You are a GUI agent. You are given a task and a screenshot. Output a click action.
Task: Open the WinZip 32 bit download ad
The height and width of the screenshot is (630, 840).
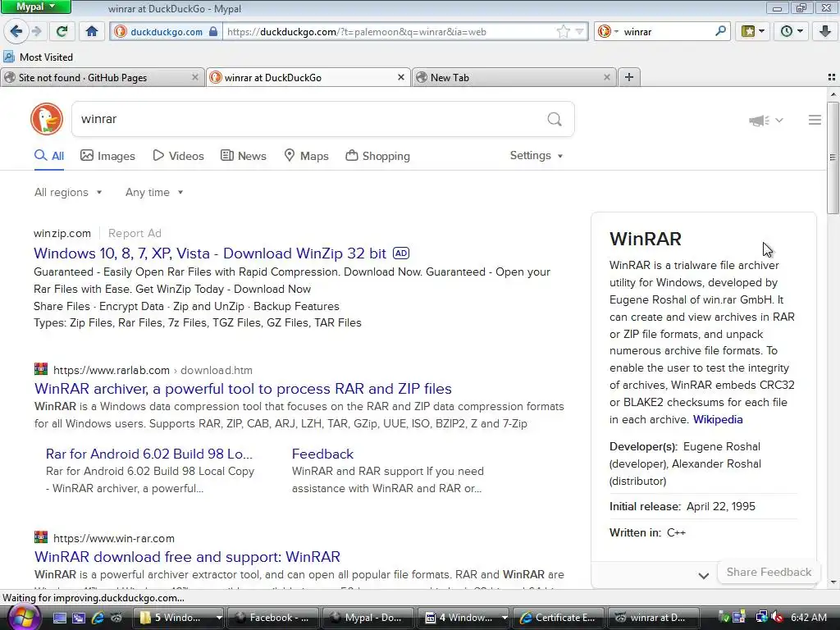(209, 253)
